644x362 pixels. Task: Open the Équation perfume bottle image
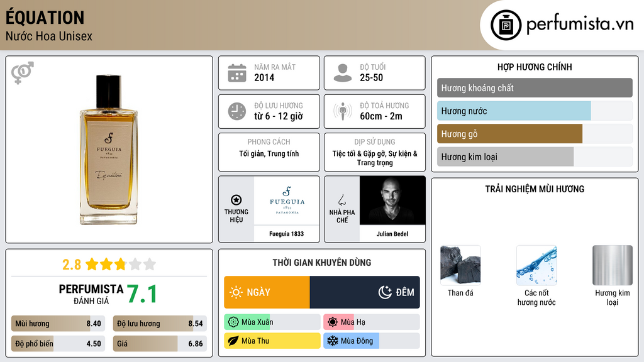tap(109, 150)
